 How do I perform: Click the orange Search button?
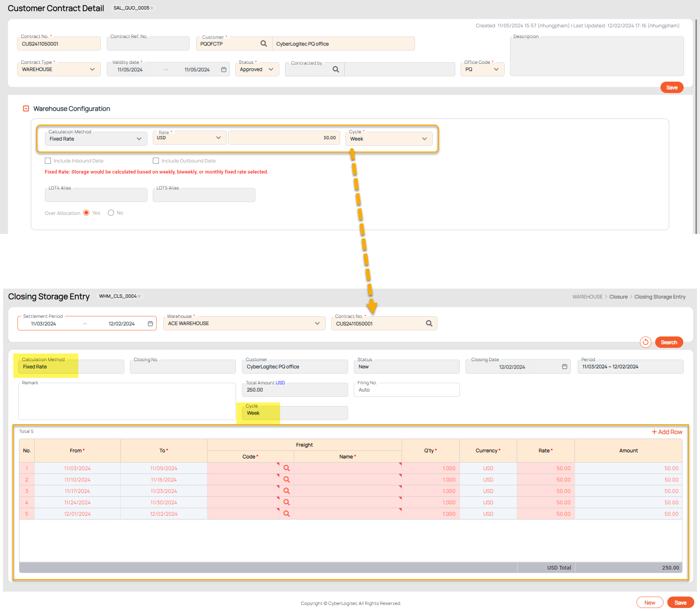click(668, 342)
